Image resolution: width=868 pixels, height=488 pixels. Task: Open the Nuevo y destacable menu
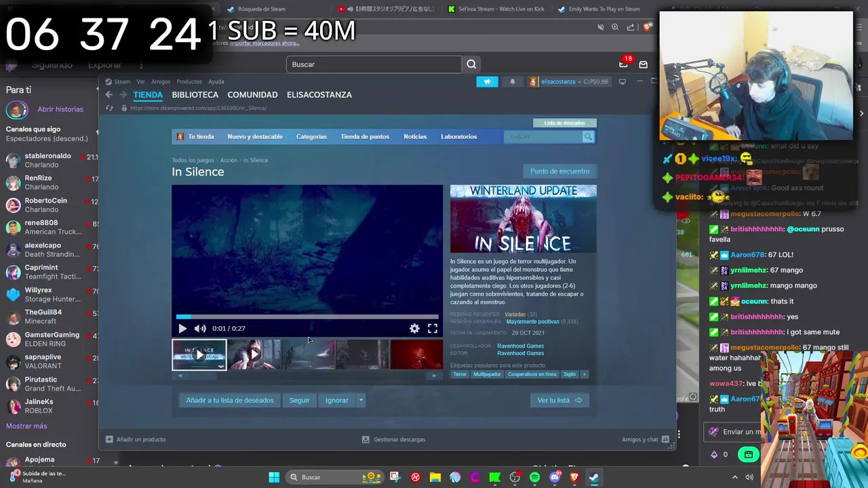click(x=255, y=137)
